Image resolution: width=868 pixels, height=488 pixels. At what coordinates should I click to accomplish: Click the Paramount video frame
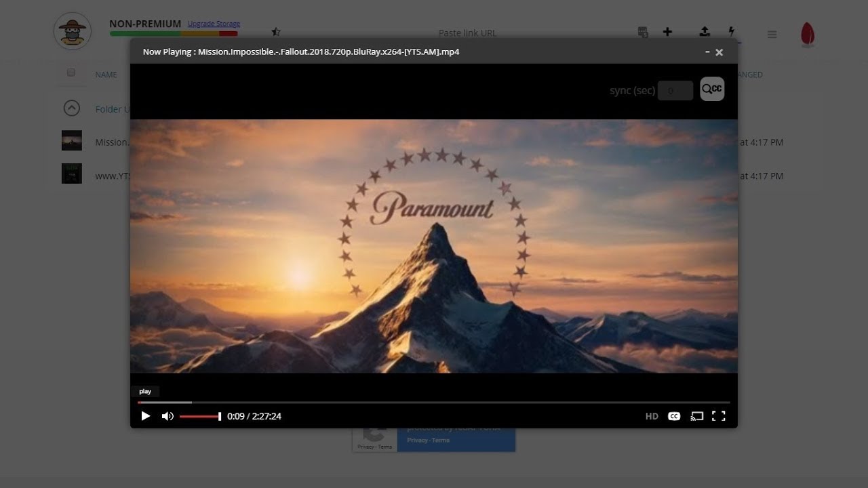434,246
